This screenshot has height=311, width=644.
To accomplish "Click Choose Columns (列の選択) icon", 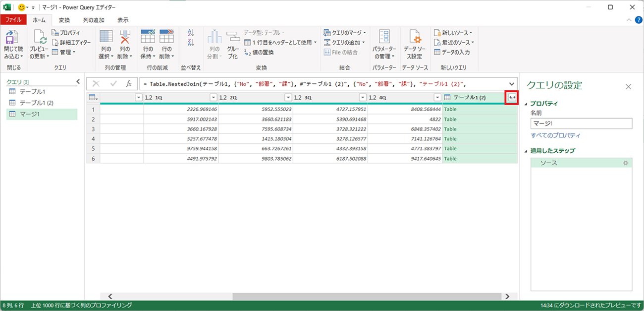I will [106, 37].
